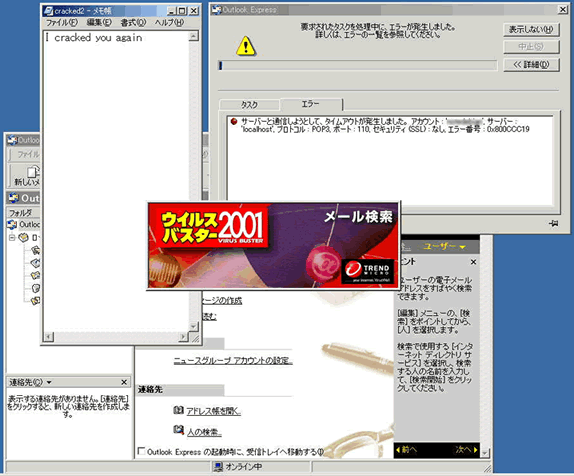Screen dimensions: 574x476
Task: Select the first subfolder icon in tree
Action: (x=36, y=250)
